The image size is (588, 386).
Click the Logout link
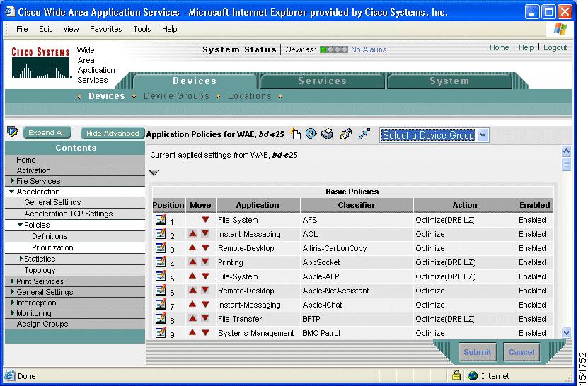point(555,47)
